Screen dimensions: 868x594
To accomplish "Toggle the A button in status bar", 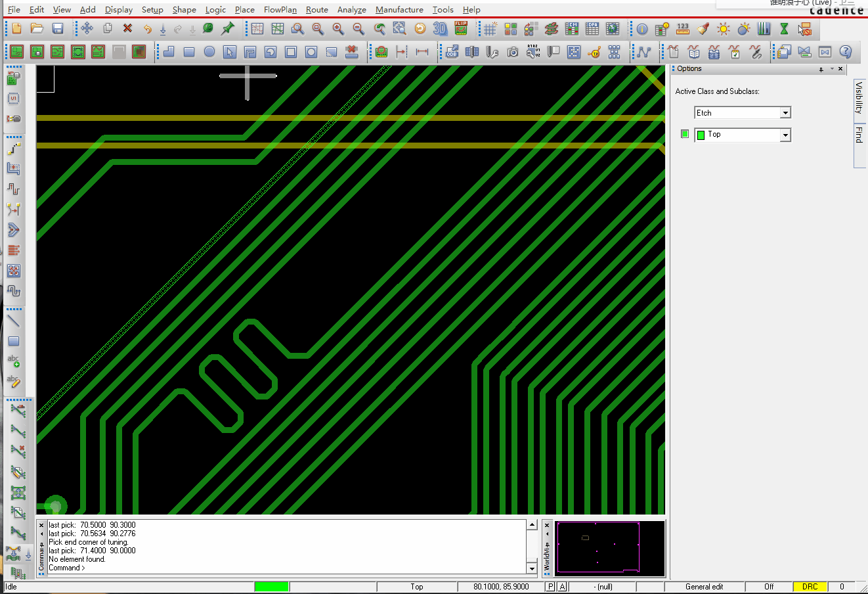I will coord(562,587).
